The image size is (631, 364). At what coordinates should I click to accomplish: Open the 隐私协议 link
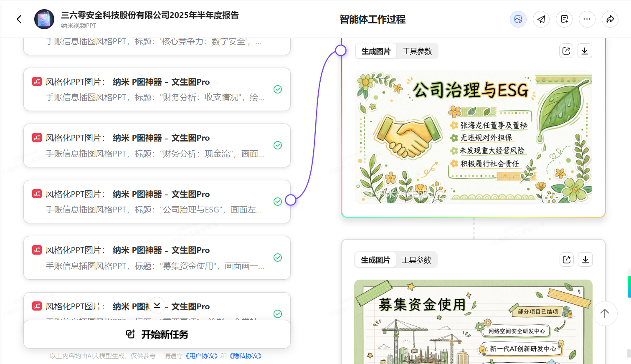coord(246,356)
